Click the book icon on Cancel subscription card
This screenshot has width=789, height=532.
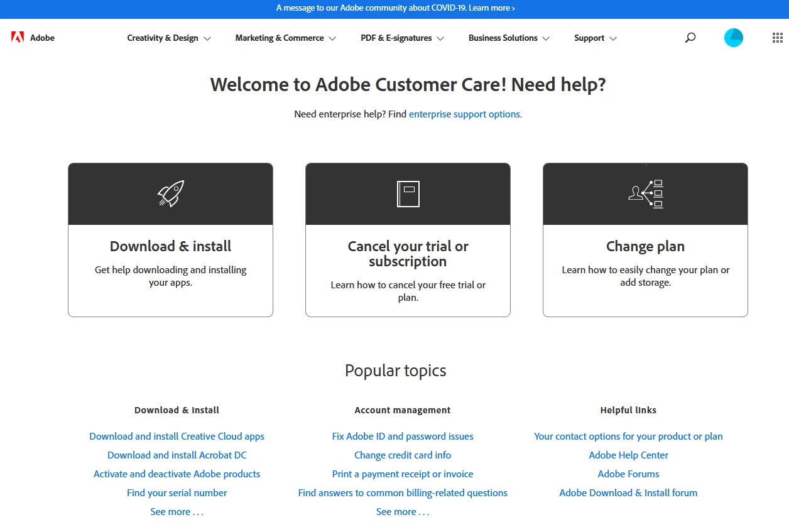408,193
